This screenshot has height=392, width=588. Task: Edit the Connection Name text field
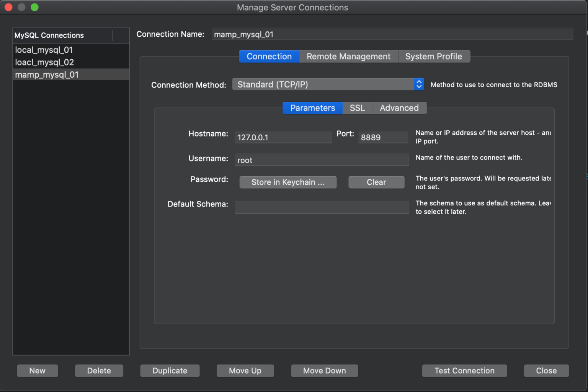point(392,34)
